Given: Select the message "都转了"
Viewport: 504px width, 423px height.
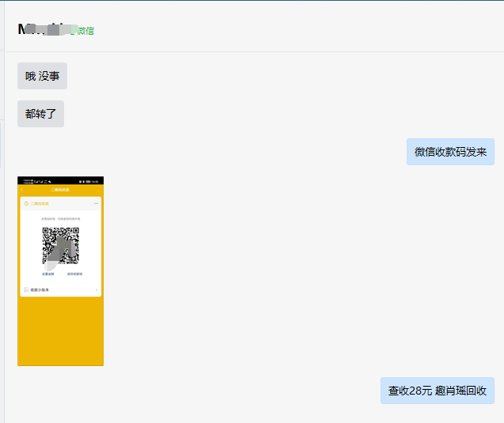Looking at the screenshot, I should [40, 114].
